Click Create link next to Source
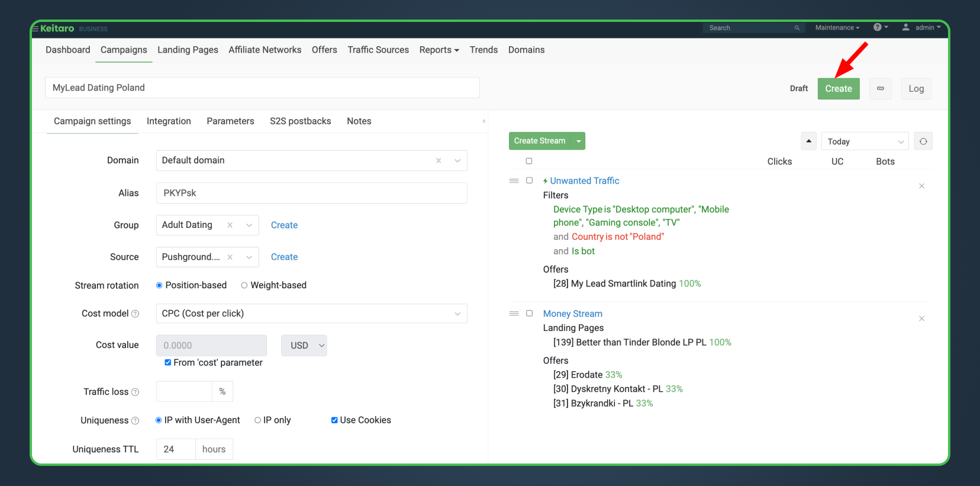Viewport: 980px width, 486px height. tap(284, 257)
